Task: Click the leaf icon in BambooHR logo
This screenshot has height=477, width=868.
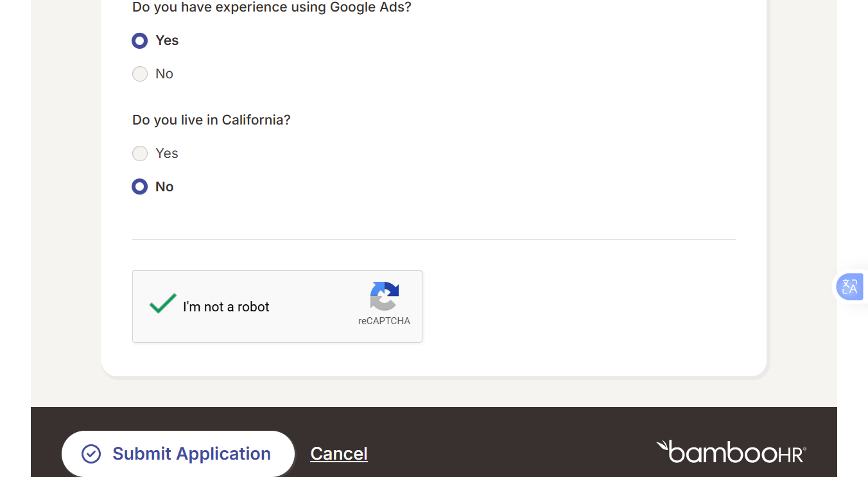Action: pos(662,445)
